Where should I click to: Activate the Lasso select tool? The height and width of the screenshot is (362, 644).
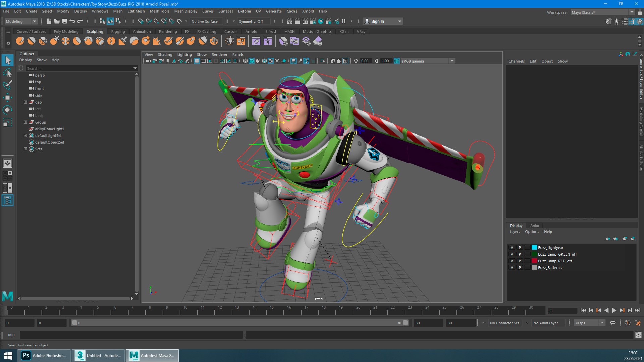coord(7,73)
